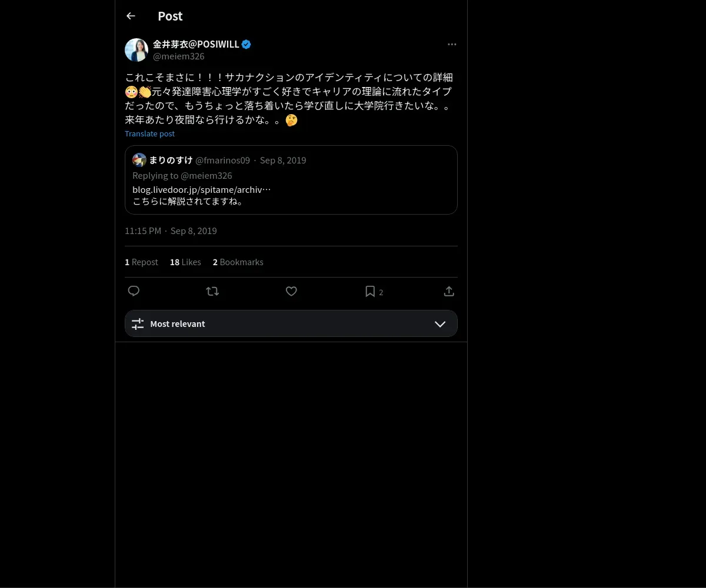
Task: Go back using the arrow icon
Action: coord(131,16)
